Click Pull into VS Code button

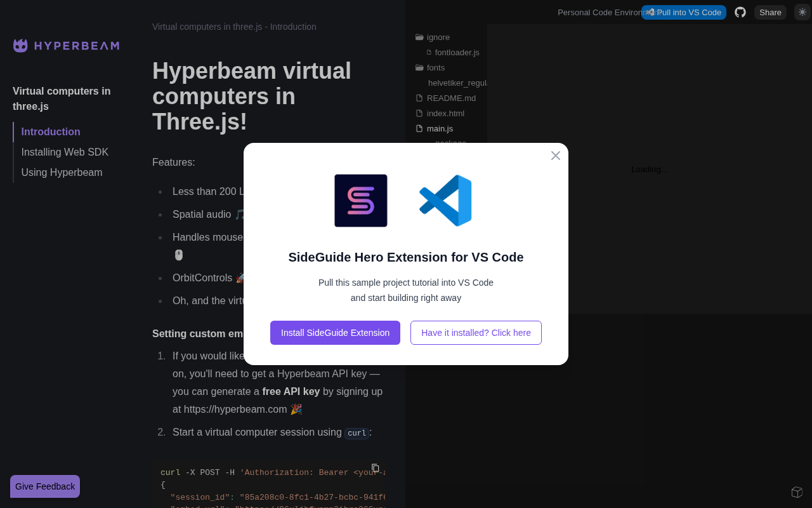click(684, 12)
